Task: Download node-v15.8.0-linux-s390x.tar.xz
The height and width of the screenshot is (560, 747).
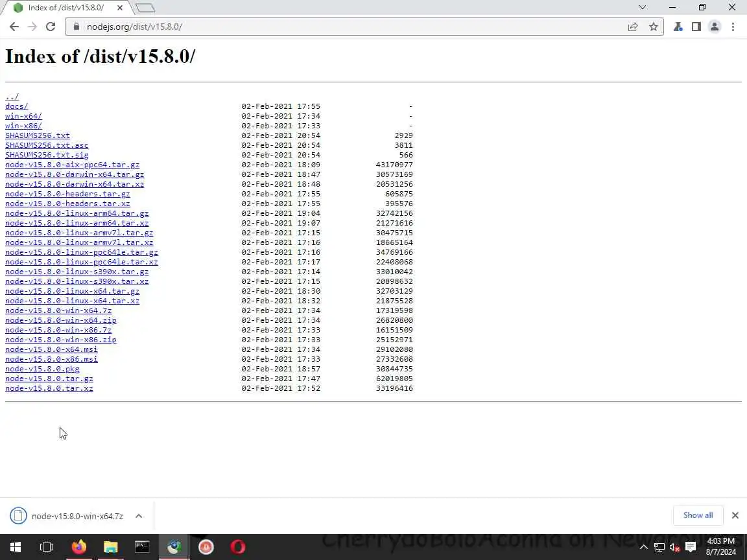Action: pos(77,281)
